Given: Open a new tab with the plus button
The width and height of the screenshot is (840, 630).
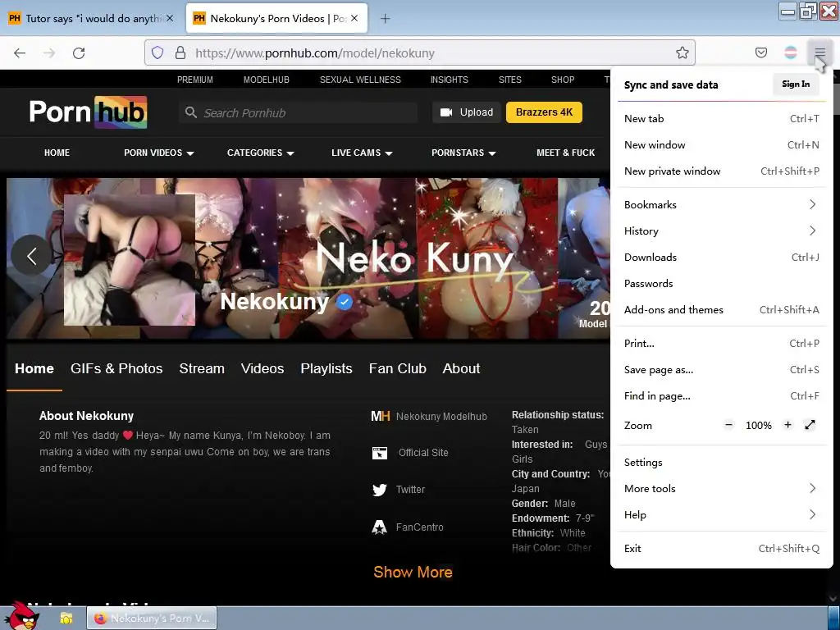Looking at the screenshot, I should (386, 19).
